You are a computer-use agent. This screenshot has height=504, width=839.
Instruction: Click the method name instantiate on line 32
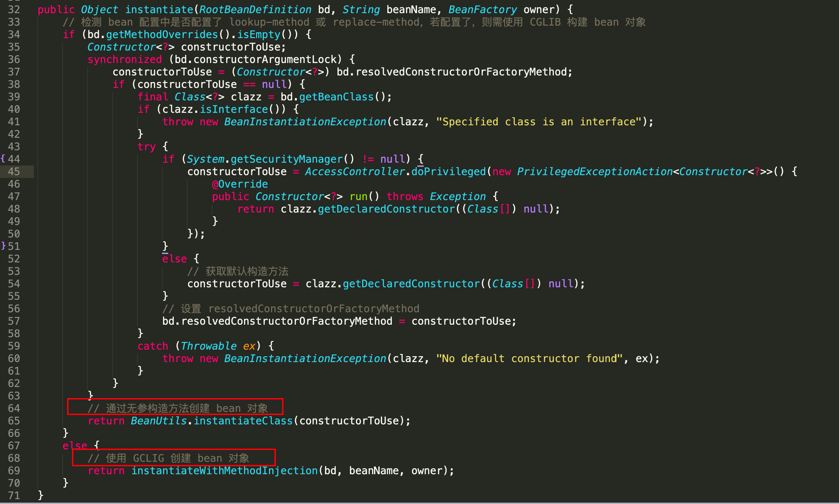tap(159, 9)
